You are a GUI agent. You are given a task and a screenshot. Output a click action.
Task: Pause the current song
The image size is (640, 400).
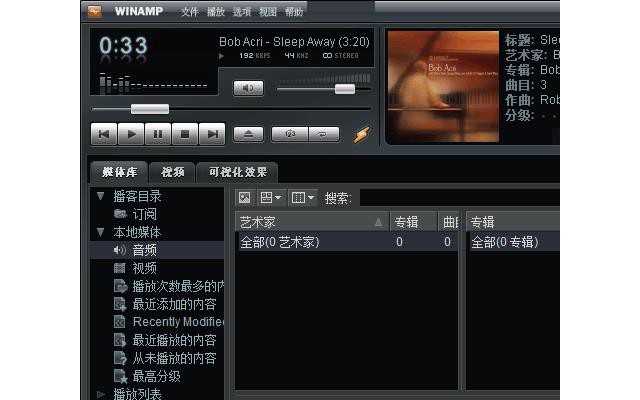pyautogui.click(x=158, y=134)
